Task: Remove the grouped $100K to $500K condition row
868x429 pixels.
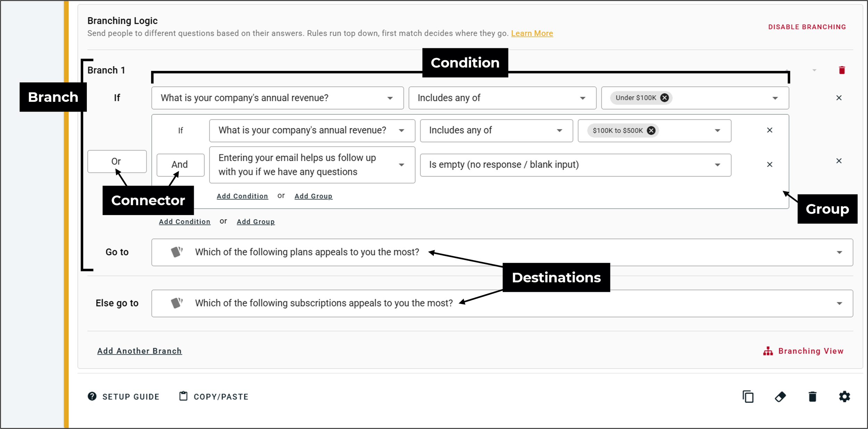Action: click(769, 130)
